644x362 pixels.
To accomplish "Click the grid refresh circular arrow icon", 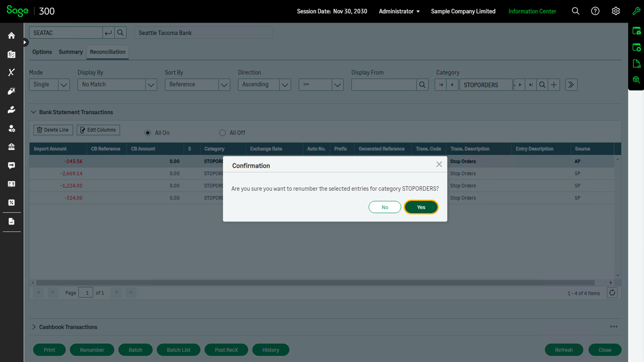I will click(x=612, y=293).
